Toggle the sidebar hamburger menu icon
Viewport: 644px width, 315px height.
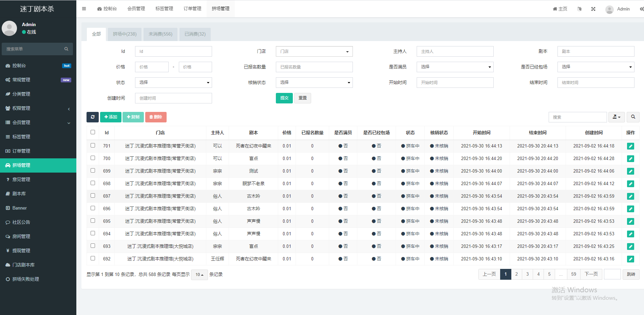(84, 9)
